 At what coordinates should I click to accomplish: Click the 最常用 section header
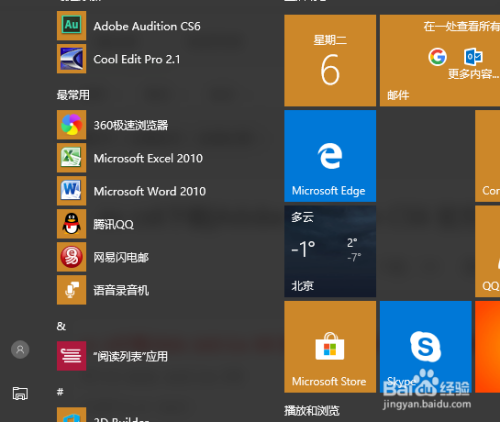pos(73,95)
